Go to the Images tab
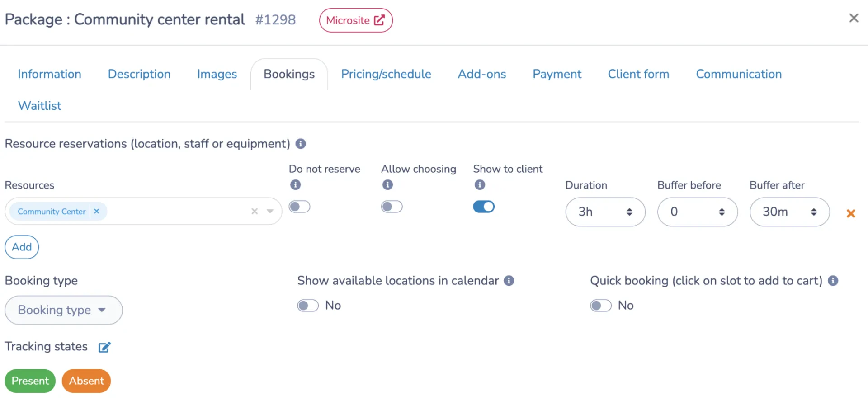 click(x=217, y=74)
